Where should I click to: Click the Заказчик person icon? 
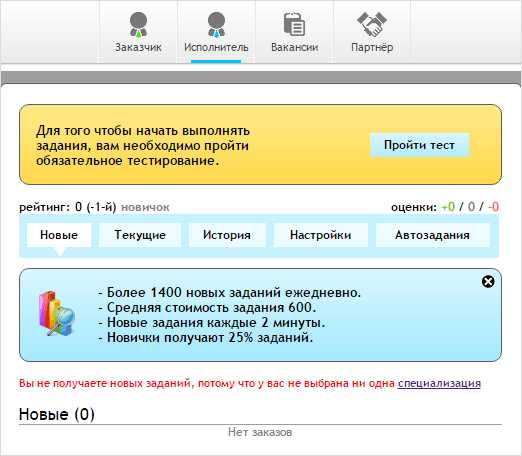pyautogui.click(x=138, y=24)
